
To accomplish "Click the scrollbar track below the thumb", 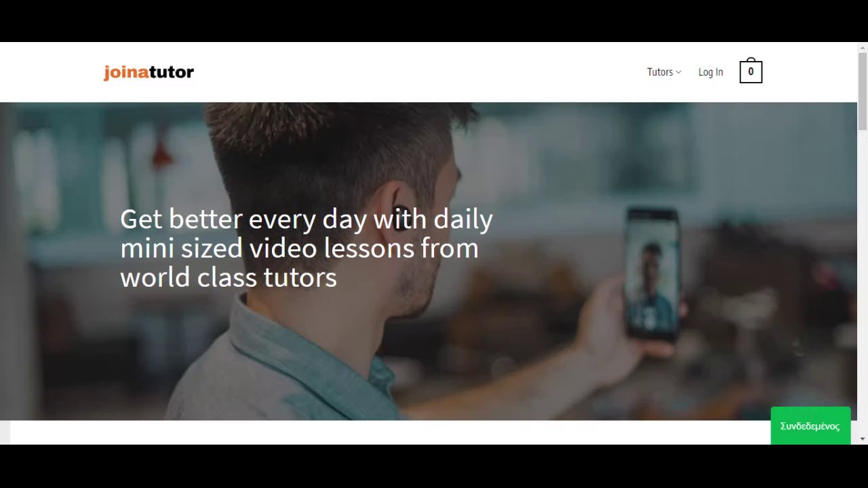I will (x=863, y=281).
